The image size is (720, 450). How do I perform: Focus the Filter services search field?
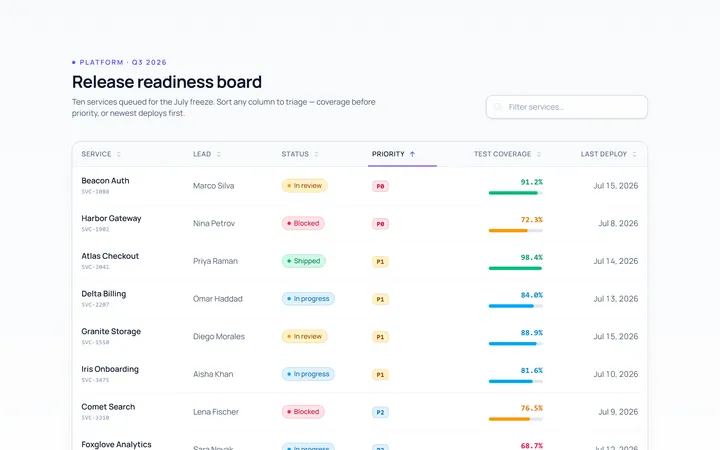567,107
